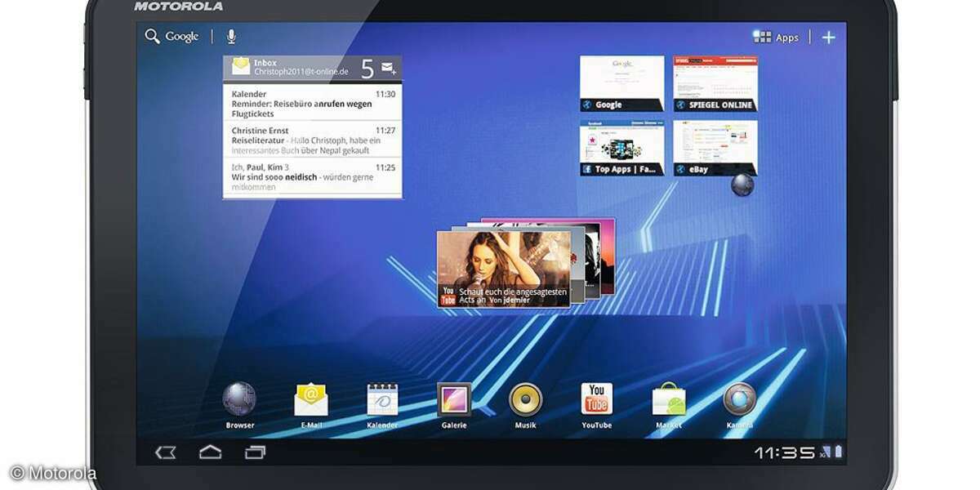The image size is (980, 490).
Task: Open the Galerie app
Action: (454, 399)
